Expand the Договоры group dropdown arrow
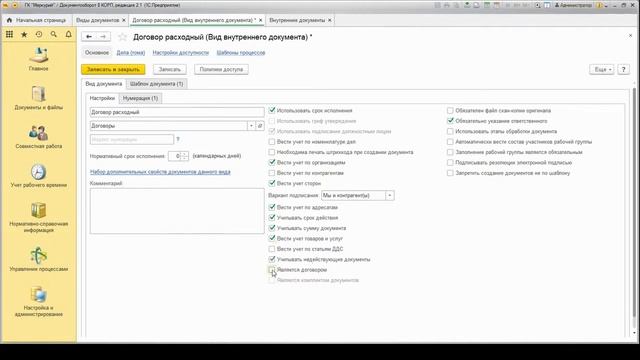Viewport: 640px width, 360px height. click(251, 126)
